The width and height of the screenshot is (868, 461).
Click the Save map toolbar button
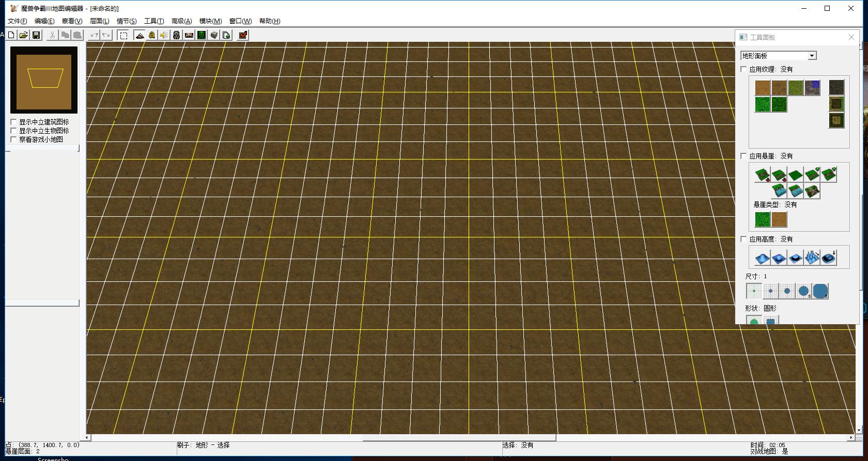click(x=36, y=35)
